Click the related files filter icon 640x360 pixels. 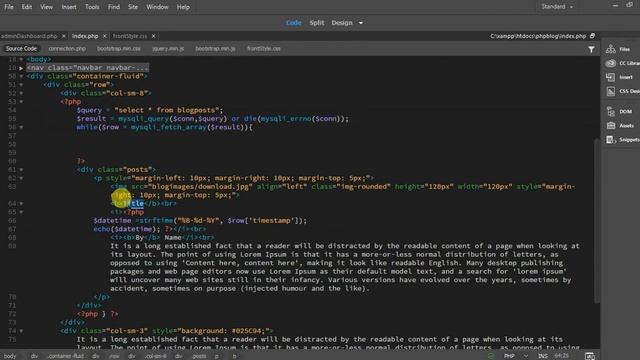[591, 49]
